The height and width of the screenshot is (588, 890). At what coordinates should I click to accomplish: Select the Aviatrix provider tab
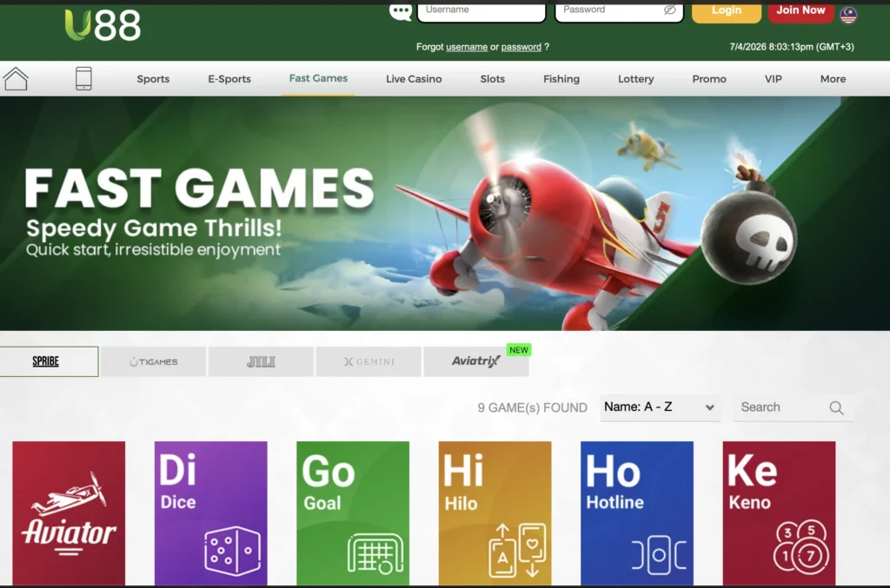(x=476, y=361)
